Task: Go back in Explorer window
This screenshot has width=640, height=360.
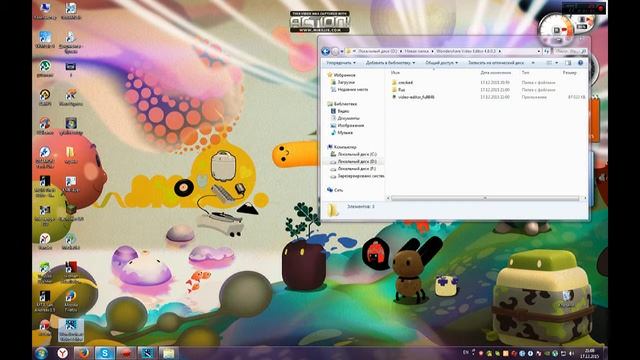Action: coord(326,51)
